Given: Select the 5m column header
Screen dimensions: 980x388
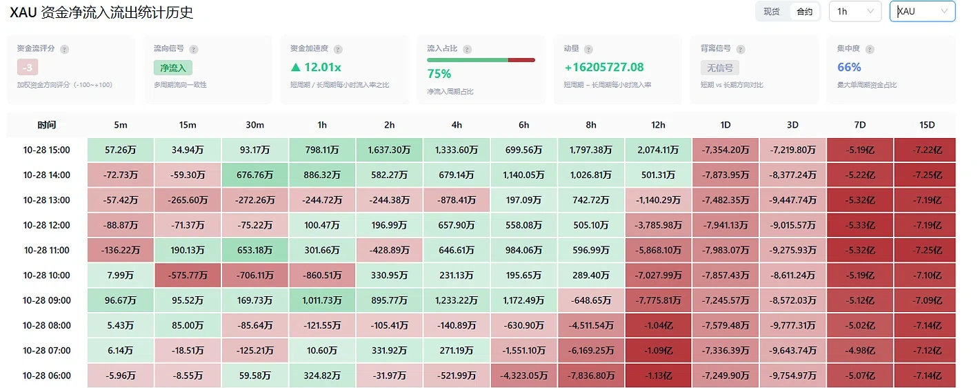Looking at the screenshot, I should [121, 125].
